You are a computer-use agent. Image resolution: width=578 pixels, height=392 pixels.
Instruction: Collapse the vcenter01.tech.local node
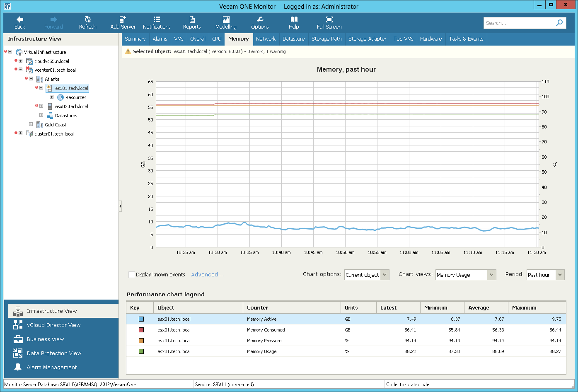click(x=21, y=70)
